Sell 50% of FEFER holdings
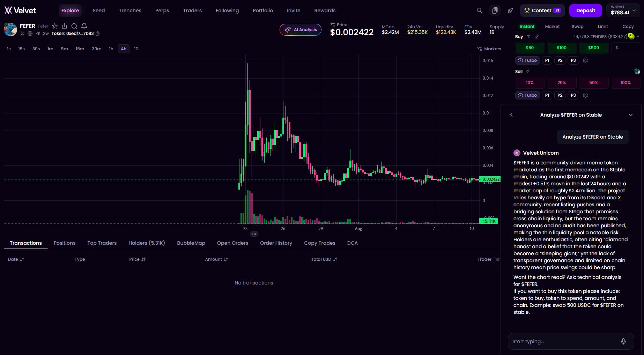Screen dimensions: 644x355 tap(594, 83)
